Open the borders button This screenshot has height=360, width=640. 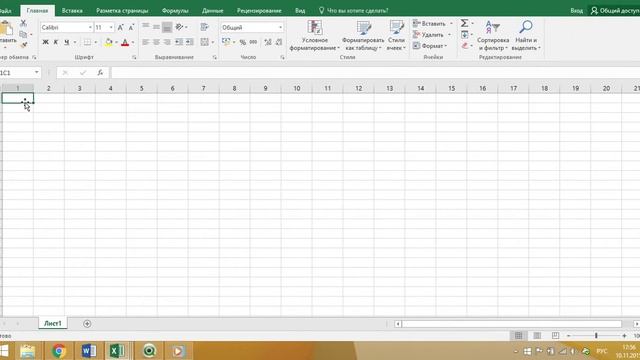[87, 42]
